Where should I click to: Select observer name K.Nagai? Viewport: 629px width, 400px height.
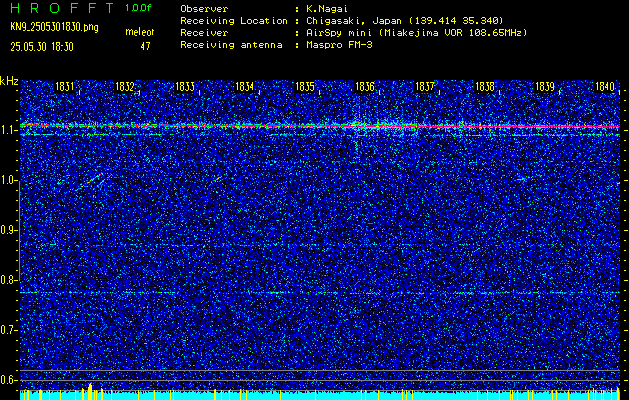(326, 9)
